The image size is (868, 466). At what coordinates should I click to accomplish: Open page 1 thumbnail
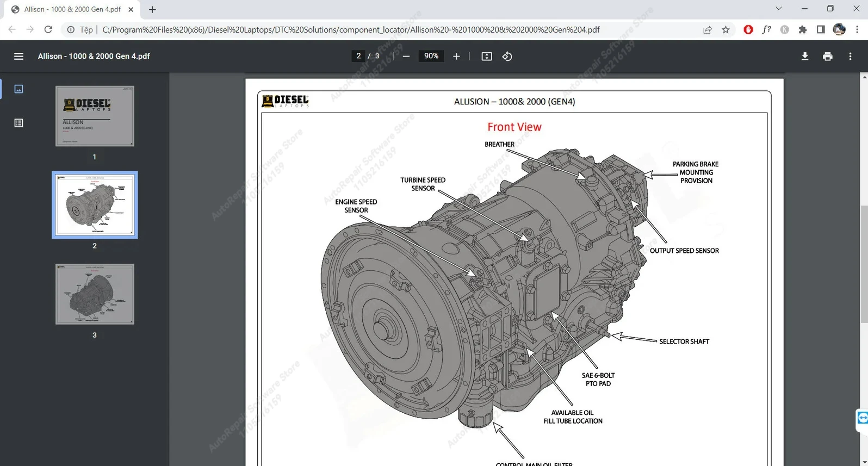click(x=95, y=116)
